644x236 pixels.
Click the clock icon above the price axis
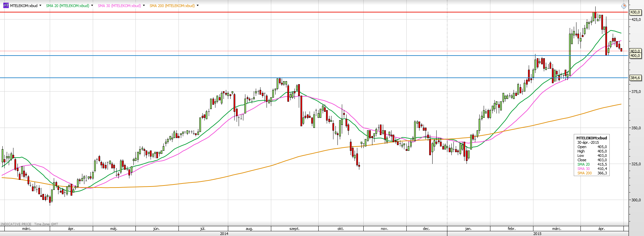(x=623, y=6)
